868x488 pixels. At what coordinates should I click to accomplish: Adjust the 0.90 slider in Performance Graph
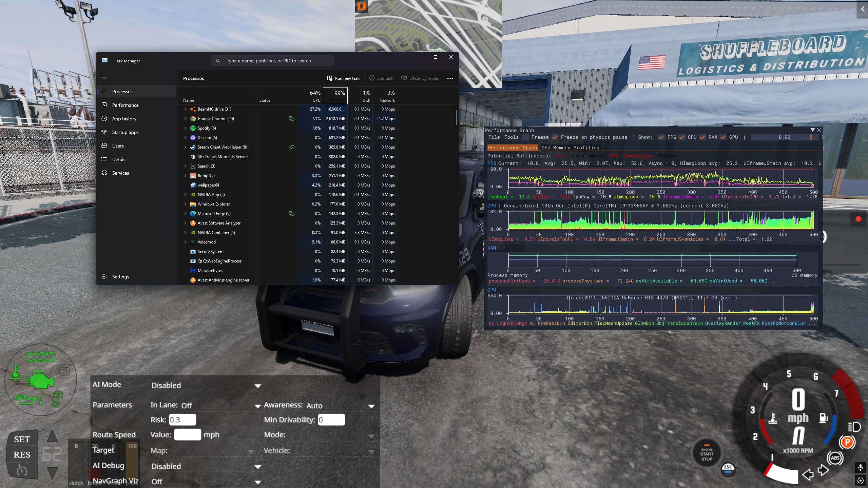pyautogui.click(x=784, y=137)
